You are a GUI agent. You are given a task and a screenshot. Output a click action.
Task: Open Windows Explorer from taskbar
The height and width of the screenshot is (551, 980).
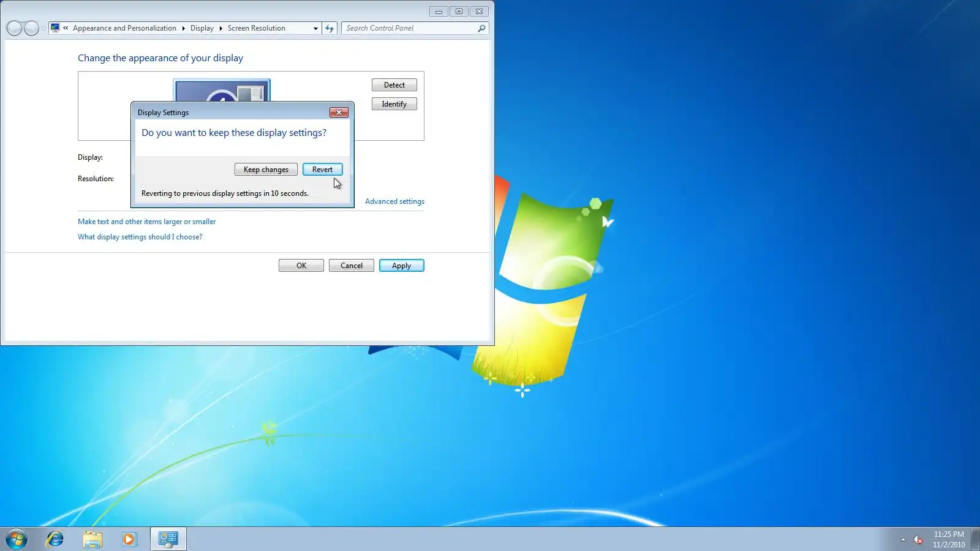(x=92, y=539)
